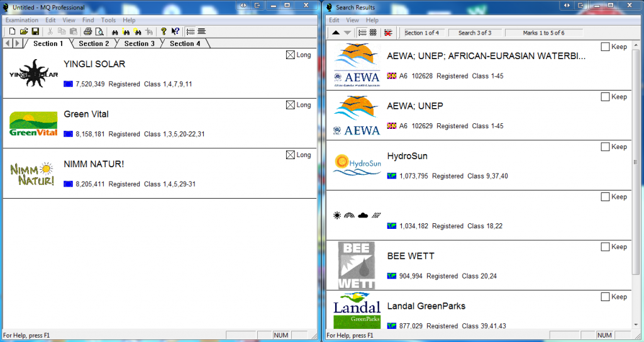Click the red X delete marks icon
This screenshot has width=644, height=342.
click(x=388, y=33)
